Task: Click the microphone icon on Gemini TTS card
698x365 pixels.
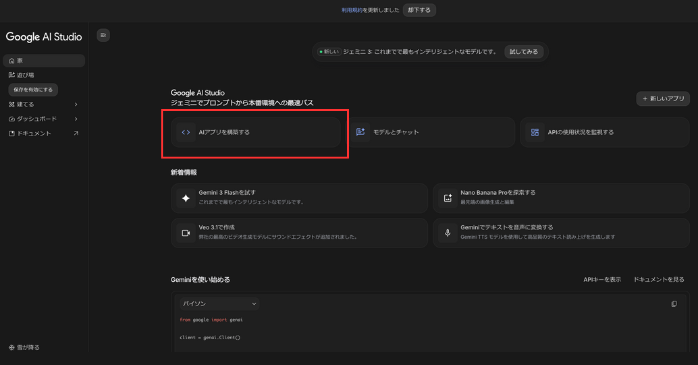Action: [448, 233]
